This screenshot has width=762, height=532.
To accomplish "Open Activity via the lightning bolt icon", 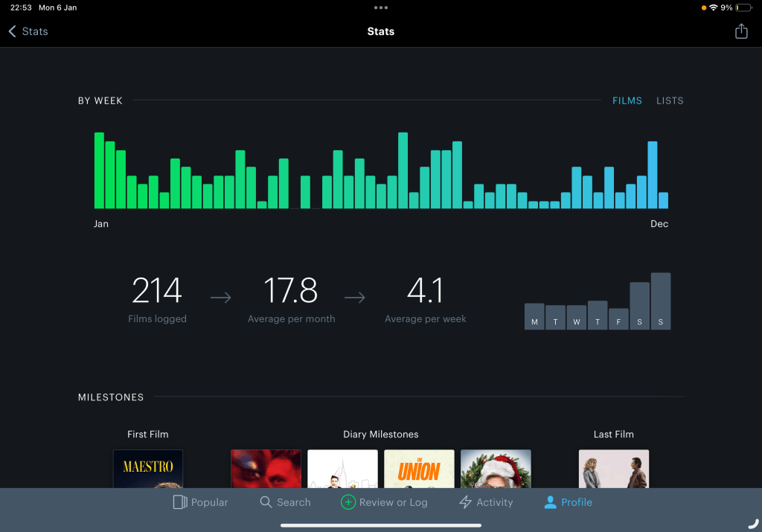I will [x=466, y=502].
